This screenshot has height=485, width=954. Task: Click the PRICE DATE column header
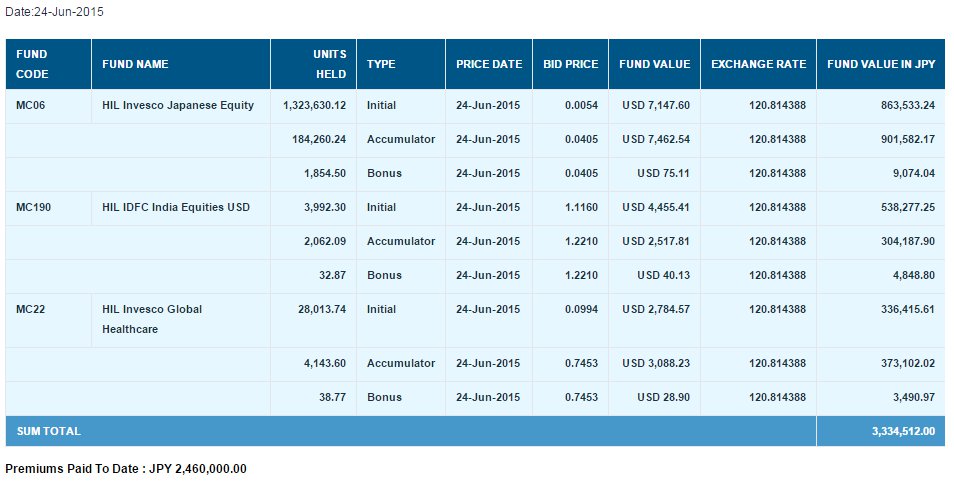coord(489,64)
